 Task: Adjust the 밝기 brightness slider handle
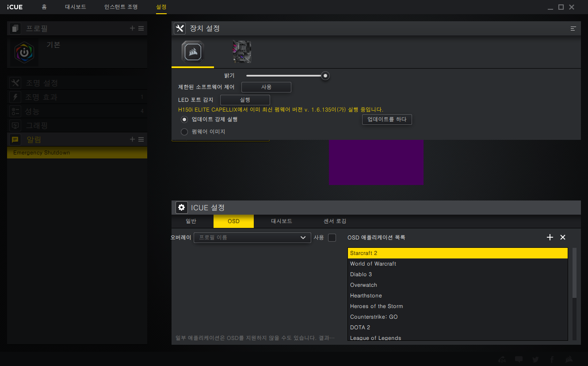(x=325, y=76)
